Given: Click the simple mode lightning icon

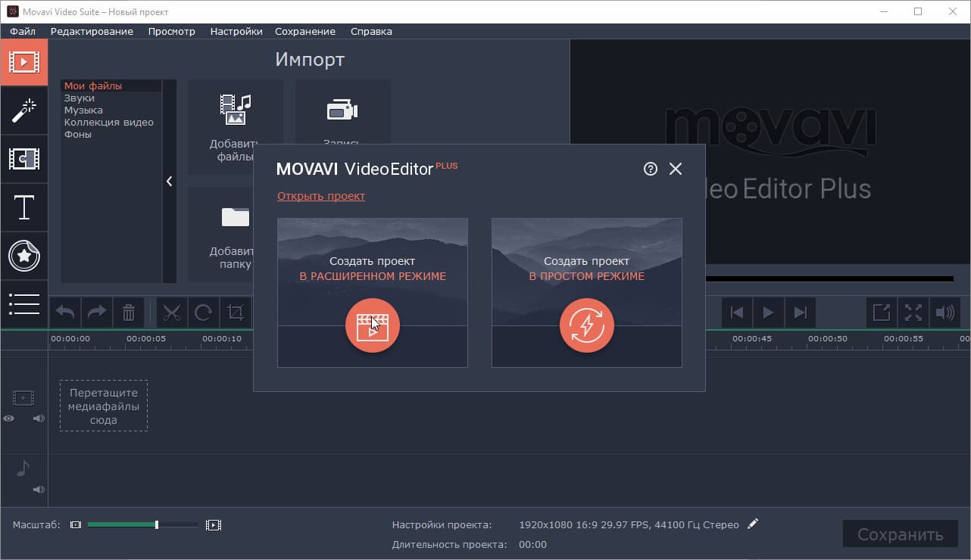Looking at the screenshot, I should coord(586,325).
